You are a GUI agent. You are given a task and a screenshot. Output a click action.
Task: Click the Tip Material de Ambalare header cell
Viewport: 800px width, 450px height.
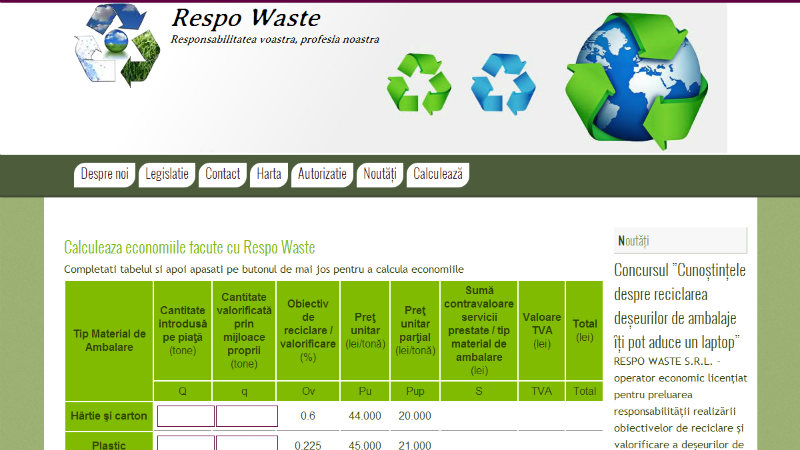pyautogui.click(x=110, y=340)
